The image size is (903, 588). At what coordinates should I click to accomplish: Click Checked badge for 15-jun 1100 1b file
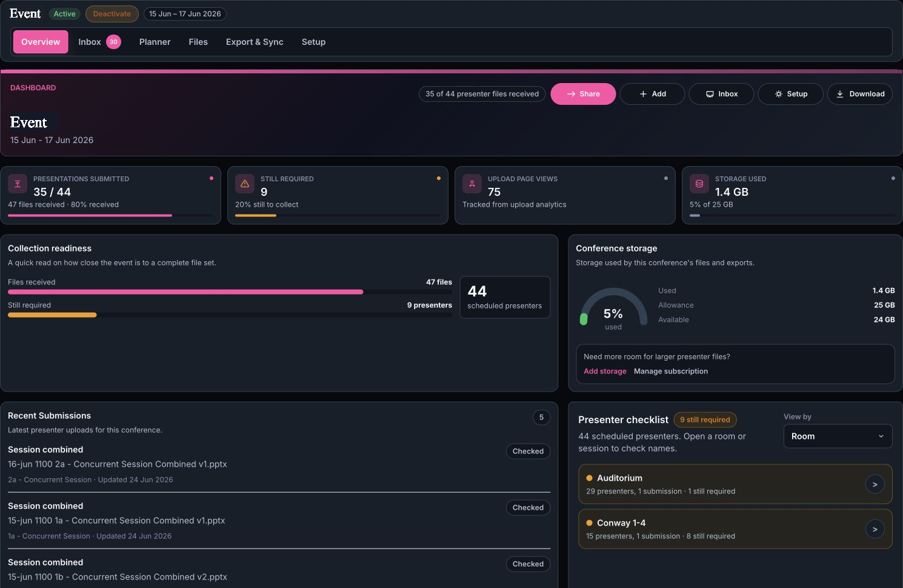coord(528,564)
